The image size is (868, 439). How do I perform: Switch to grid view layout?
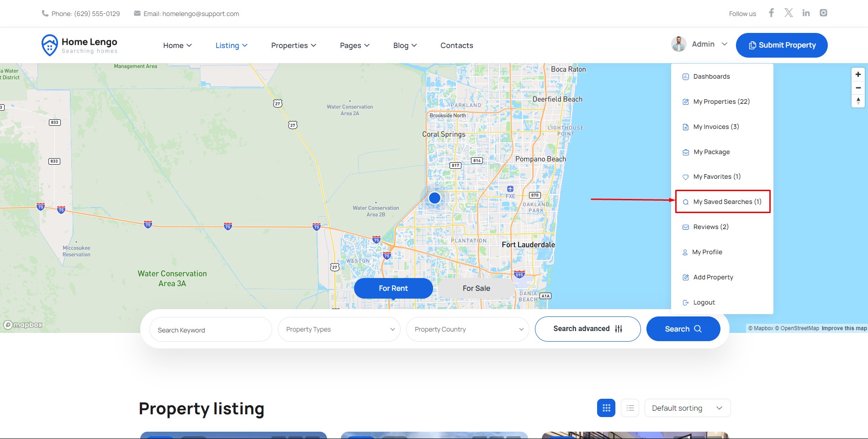[x=606, y=408]
